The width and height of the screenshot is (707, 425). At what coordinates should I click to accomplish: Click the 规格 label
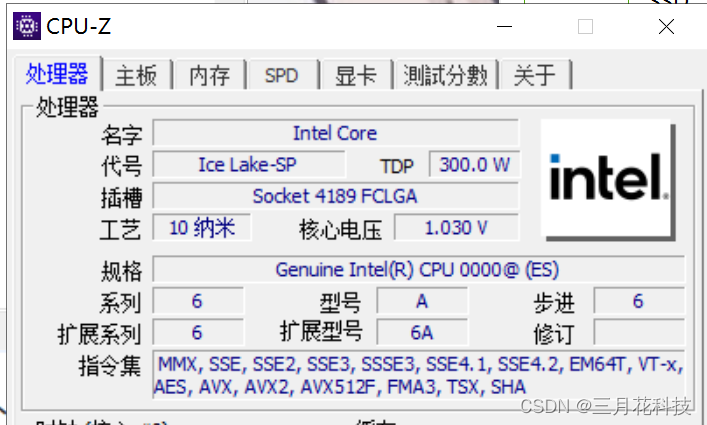[x=121, y=271]
